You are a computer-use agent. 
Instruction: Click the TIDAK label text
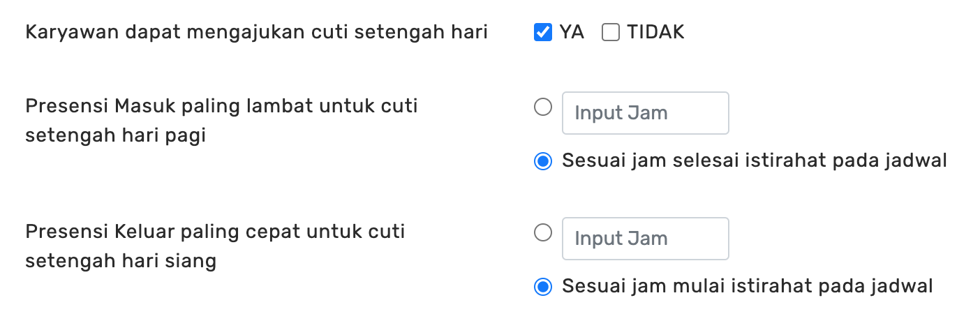[655, 32]
